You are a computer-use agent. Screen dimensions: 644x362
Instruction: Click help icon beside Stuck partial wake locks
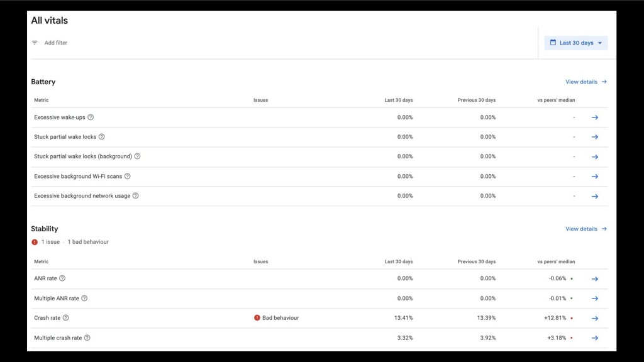101,136
